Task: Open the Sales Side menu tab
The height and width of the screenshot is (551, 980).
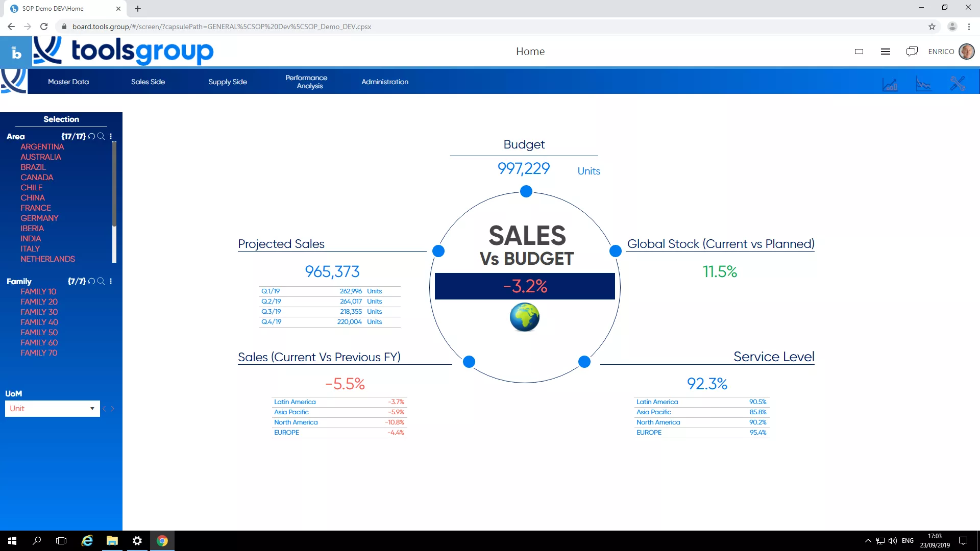Action: point(148,82)
